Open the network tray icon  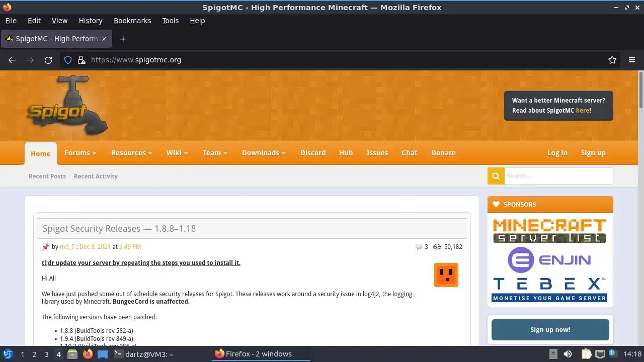[x=600, y=354]
